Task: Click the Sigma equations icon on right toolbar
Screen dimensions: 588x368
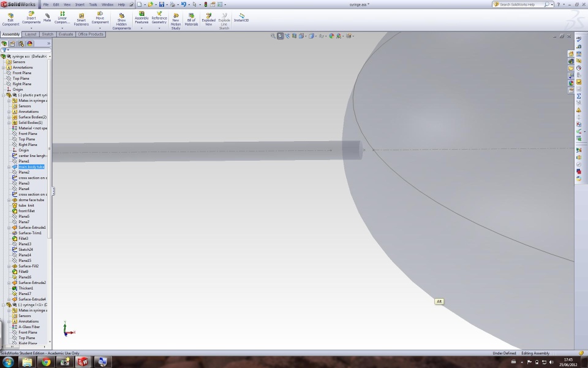Action: point(579,96)
